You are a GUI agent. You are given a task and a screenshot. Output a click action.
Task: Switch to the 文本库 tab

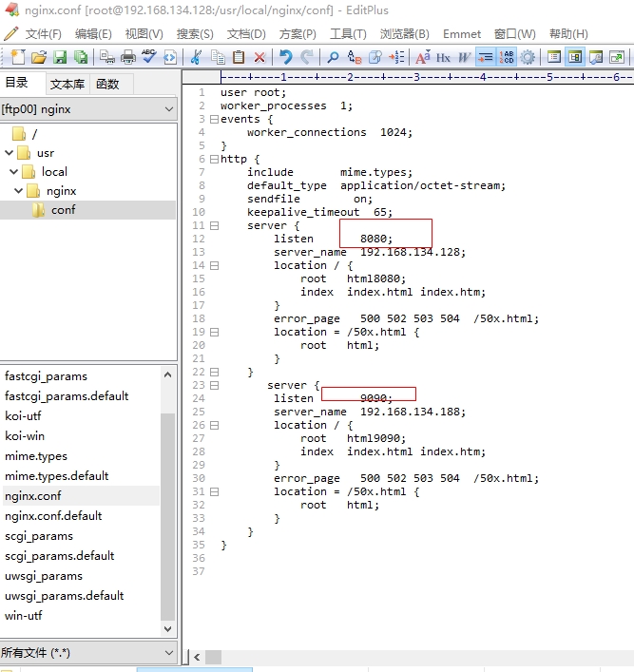(x=67, y=84)
